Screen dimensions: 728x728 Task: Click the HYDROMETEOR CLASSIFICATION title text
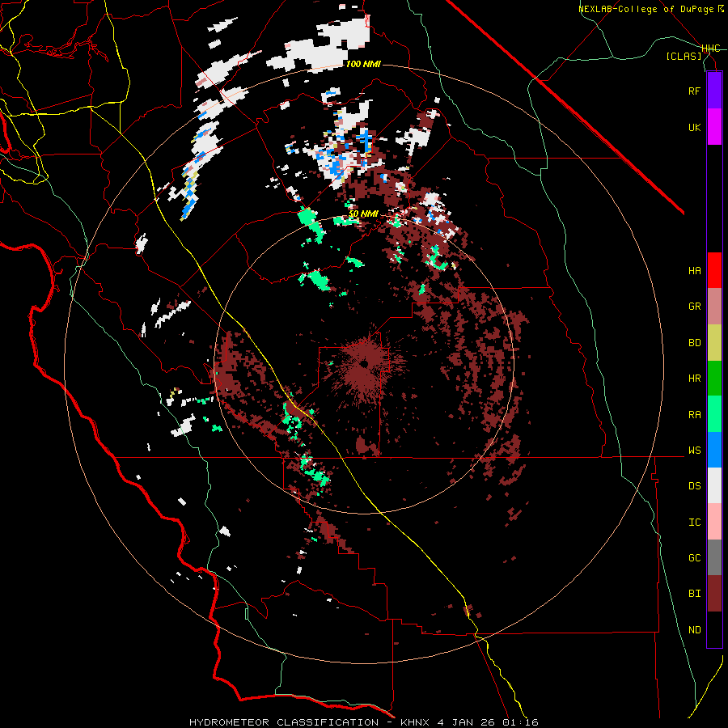(x=284, y=722)
